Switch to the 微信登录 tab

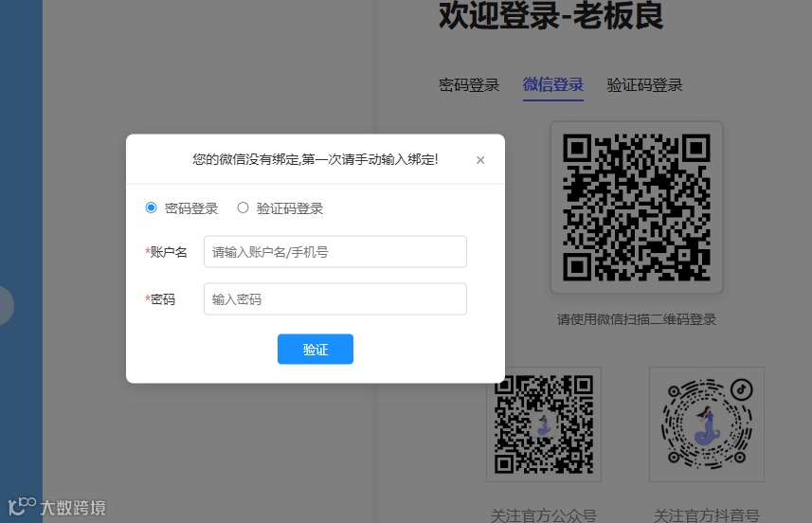pyautogui.click(x=553, y=84)
